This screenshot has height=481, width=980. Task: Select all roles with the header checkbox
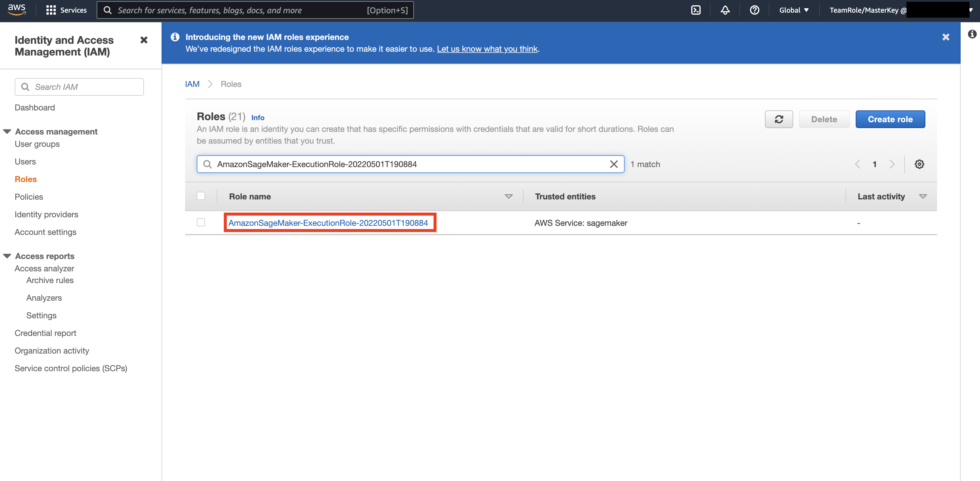[201, 196]
